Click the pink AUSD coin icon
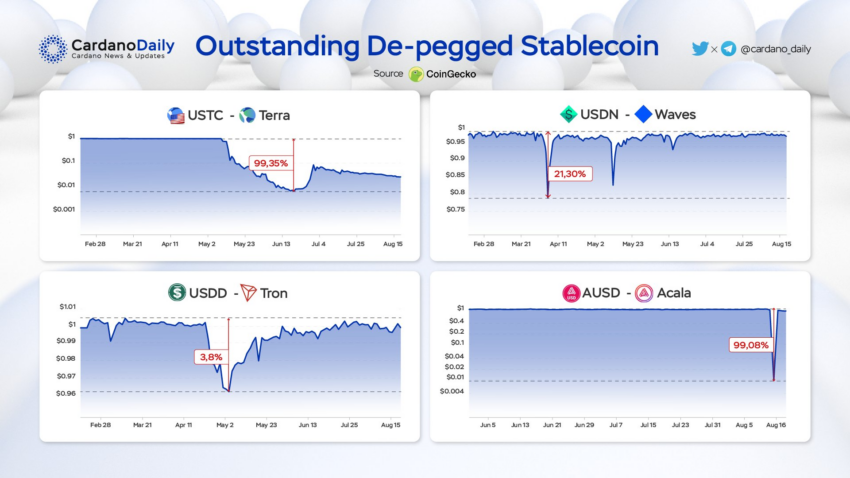The width and height of the screenshot is (850, 478). point(571,293)
